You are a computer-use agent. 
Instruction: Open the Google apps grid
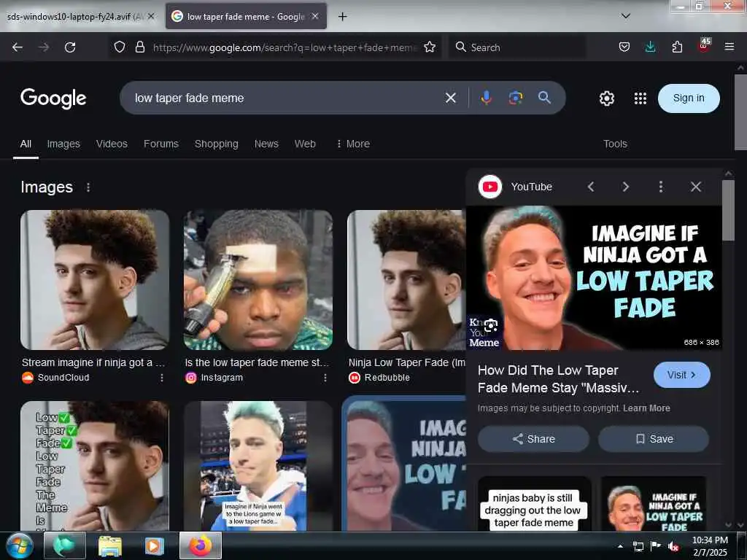point(640,98)
